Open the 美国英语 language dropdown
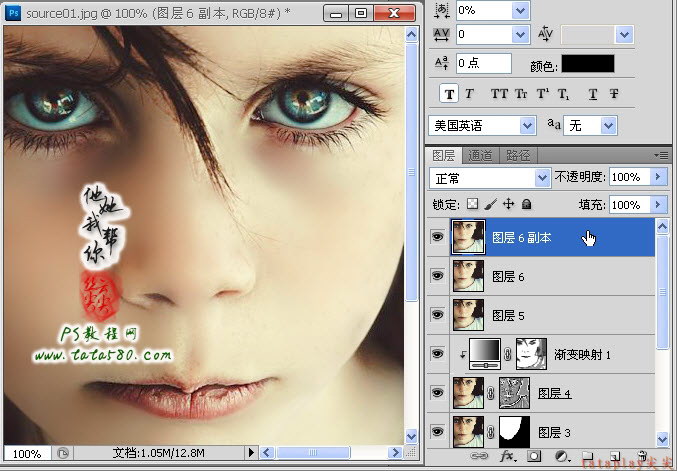 [482, 126]
